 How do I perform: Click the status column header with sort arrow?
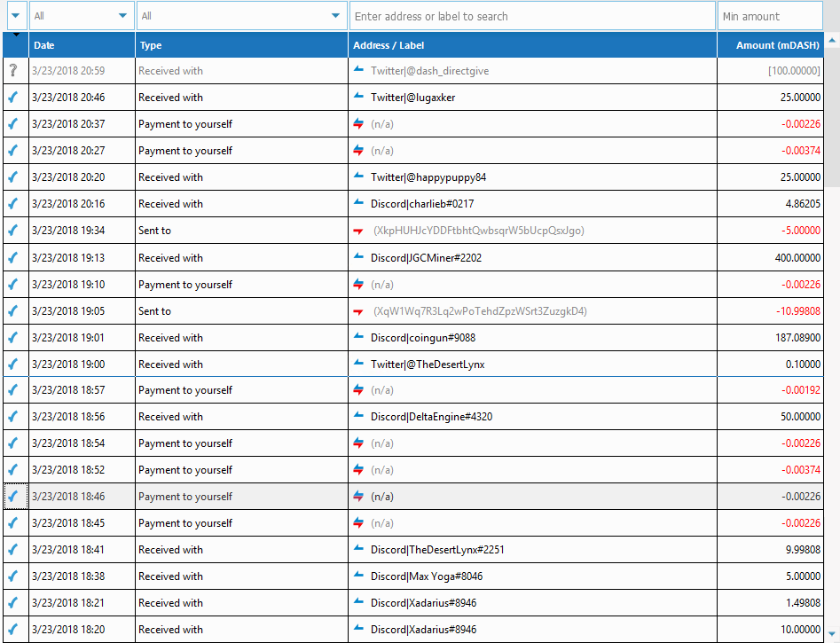(x=16, y=45)
